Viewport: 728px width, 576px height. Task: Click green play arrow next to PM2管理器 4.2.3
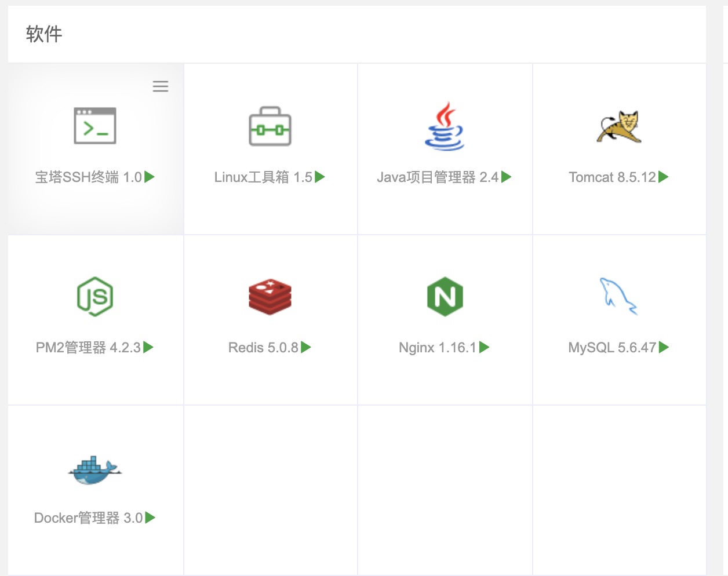148,347
